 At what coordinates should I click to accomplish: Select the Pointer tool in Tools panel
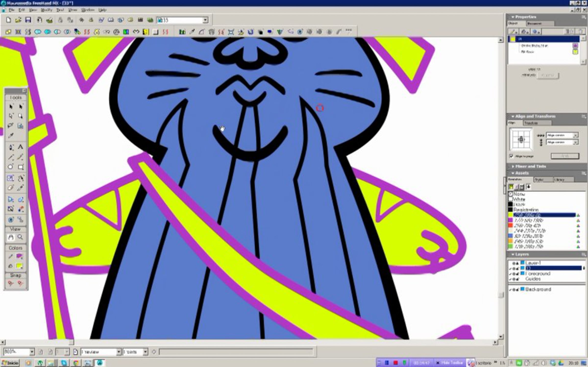point(11,106)
